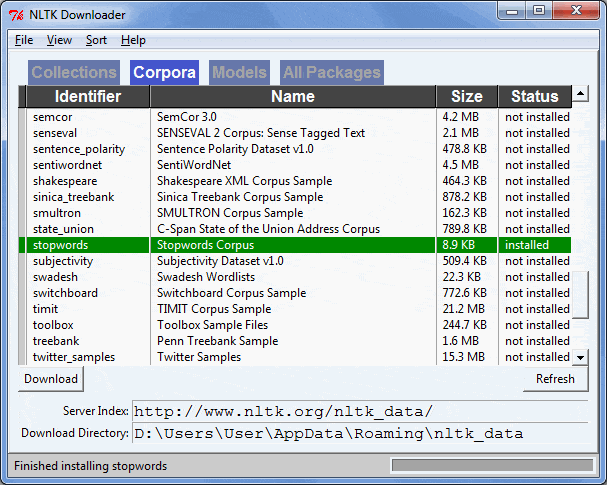The width and height of the screenshot is (607, 485).
Task: Click Sentence Polarity Dataset v1.0 name
Action: coord(235,149)
